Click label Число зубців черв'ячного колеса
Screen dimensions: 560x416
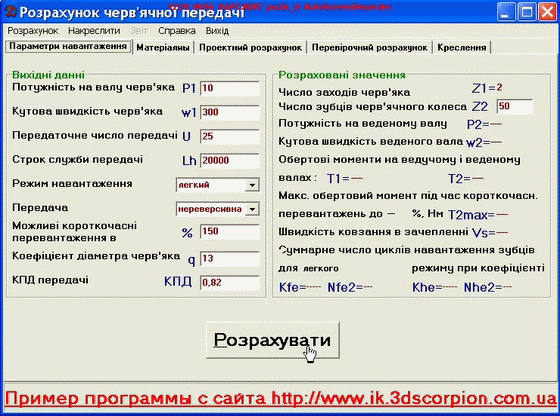coord(372,107)
